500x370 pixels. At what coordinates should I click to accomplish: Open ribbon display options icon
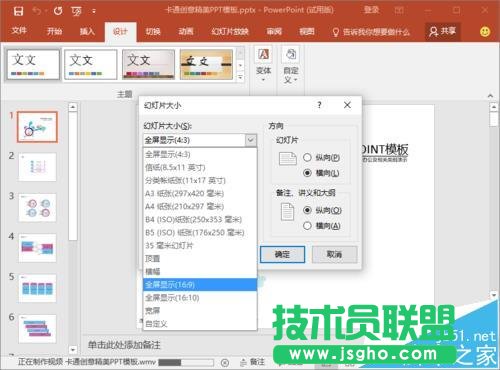click(399, 10)
